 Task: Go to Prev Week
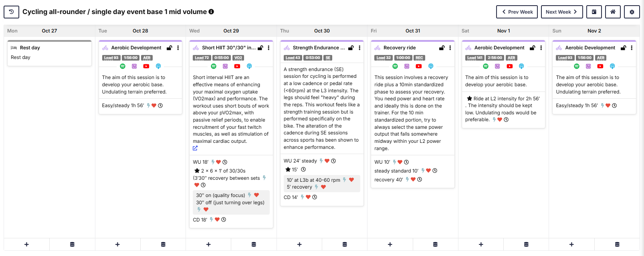[517, 12]
